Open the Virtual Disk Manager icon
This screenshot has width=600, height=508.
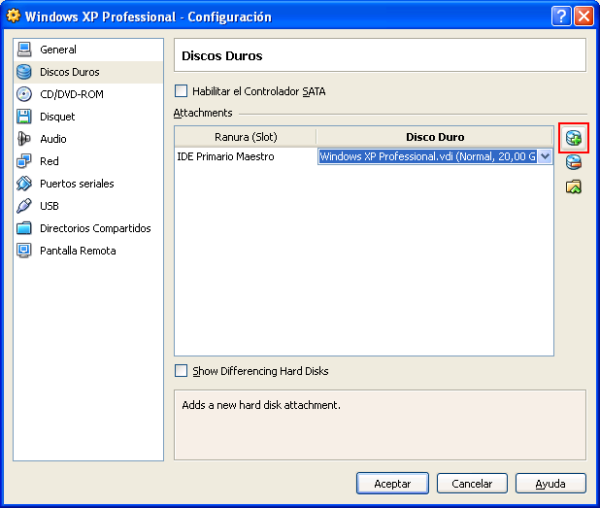point(573,187)
